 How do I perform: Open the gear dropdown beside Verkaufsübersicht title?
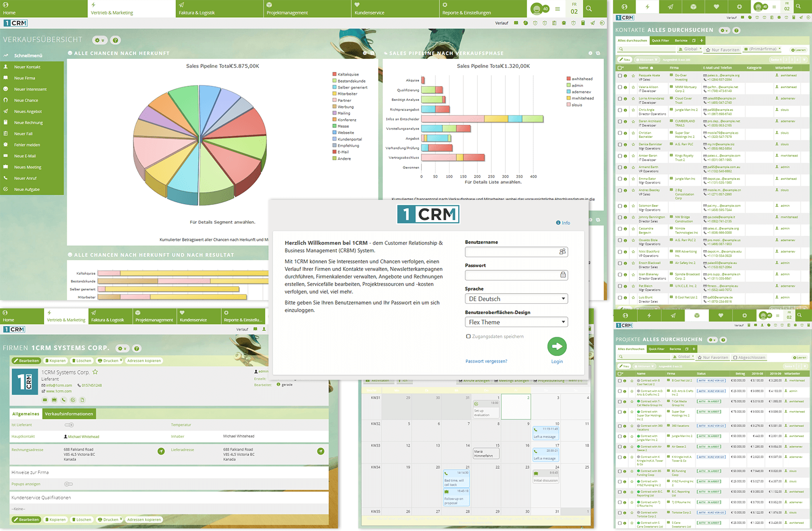99,40
